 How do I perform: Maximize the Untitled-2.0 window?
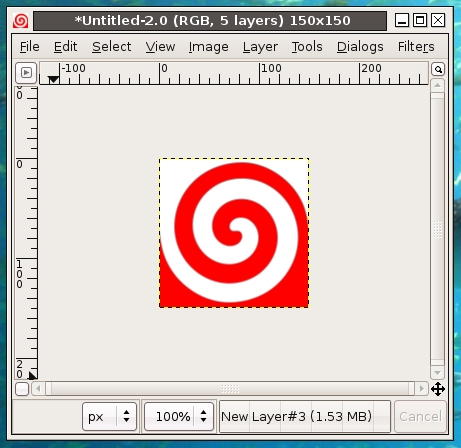click(420, 20)
